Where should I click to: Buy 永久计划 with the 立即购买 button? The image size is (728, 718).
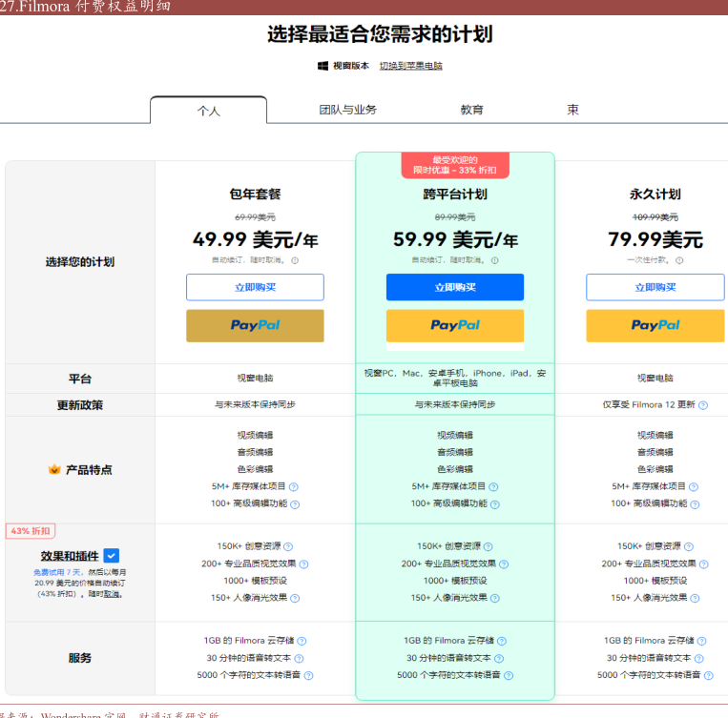click(x=655, y=287)
